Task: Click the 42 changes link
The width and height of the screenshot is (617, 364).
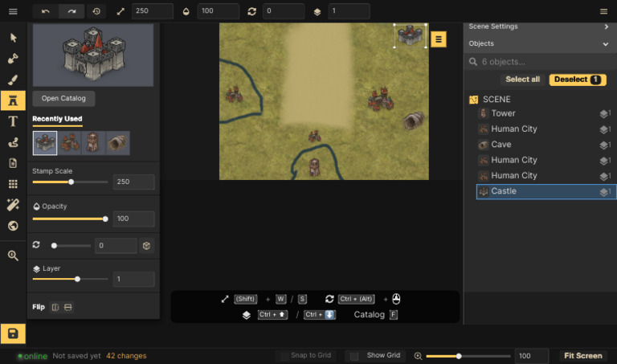Action: [126, 356]
